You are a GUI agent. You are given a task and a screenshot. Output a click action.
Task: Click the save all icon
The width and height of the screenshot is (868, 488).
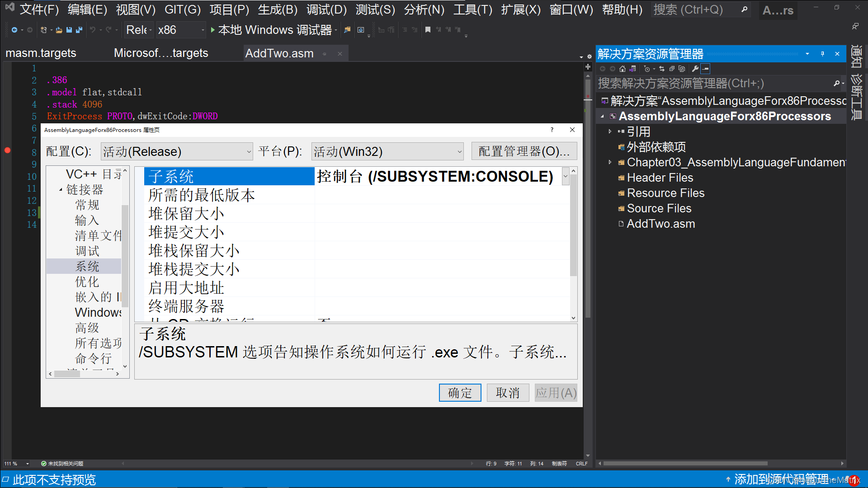(79, 30)
